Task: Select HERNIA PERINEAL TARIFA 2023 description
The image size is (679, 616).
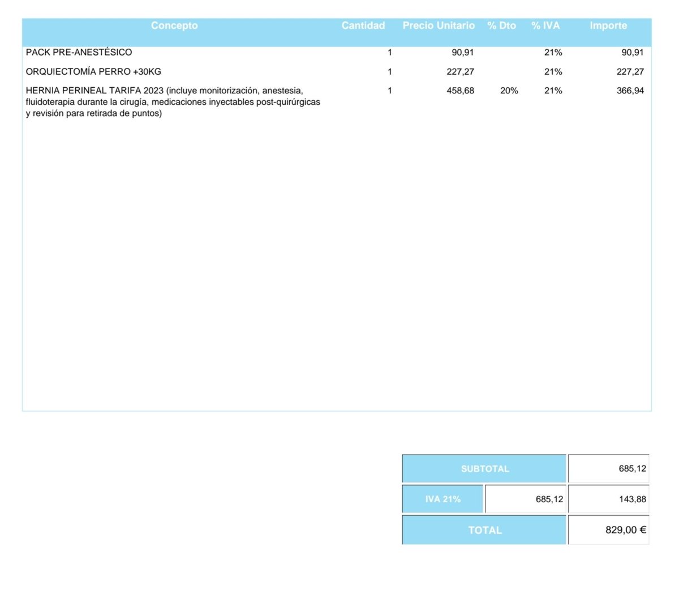Action: click(x=173, y=102)
